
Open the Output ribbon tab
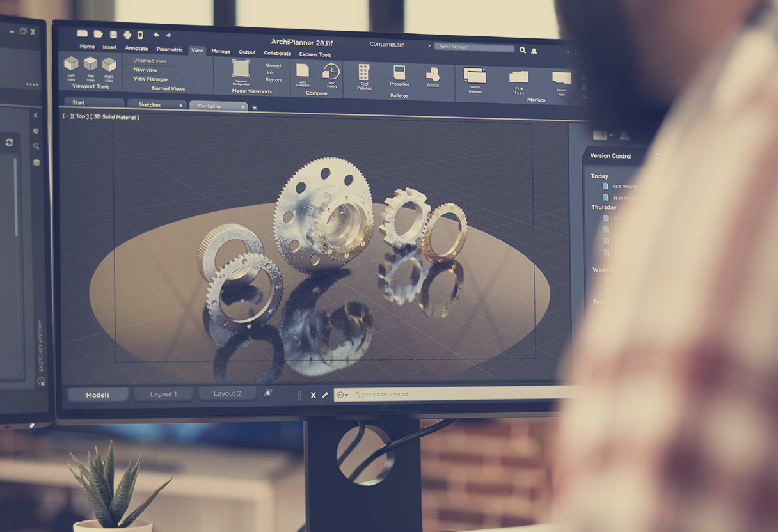tap(248, 52)
